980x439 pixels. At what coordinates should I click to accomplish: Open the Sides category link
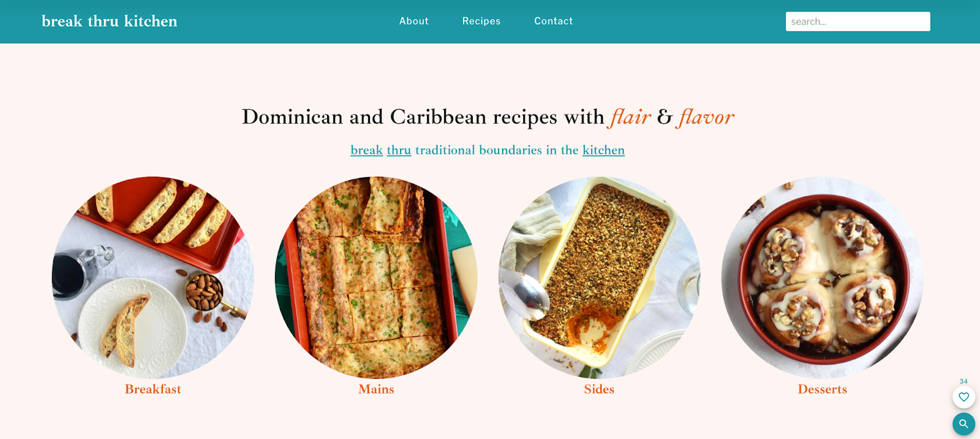click(x=599, y=389)
